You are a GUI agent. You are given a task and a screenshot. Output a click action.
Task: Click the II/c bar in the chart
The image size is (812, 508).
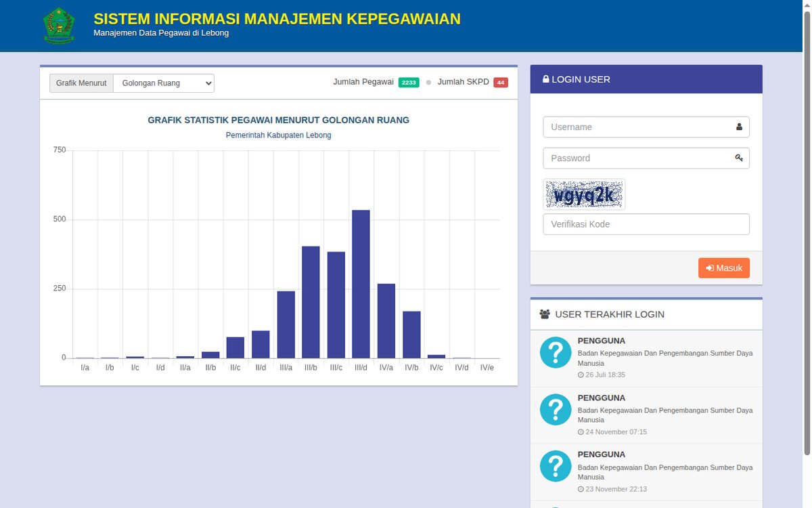coord(235,347)
